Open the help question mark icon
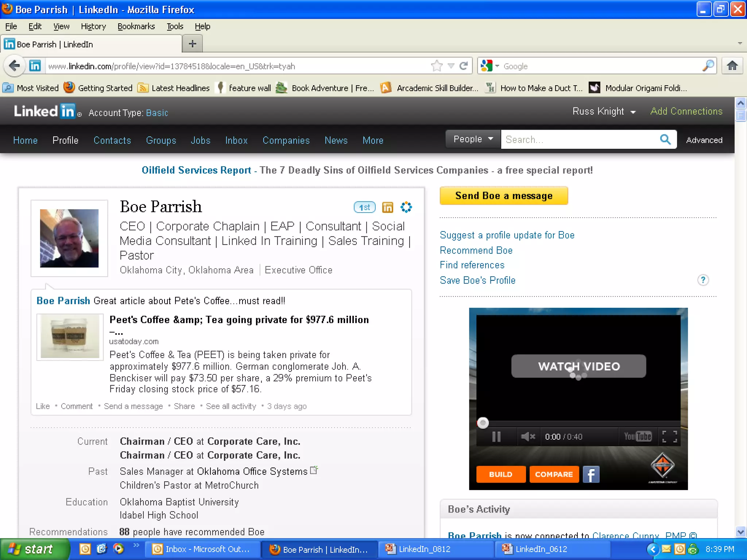The width and height of the screenshot is (747, 560). tap(703, 280)
